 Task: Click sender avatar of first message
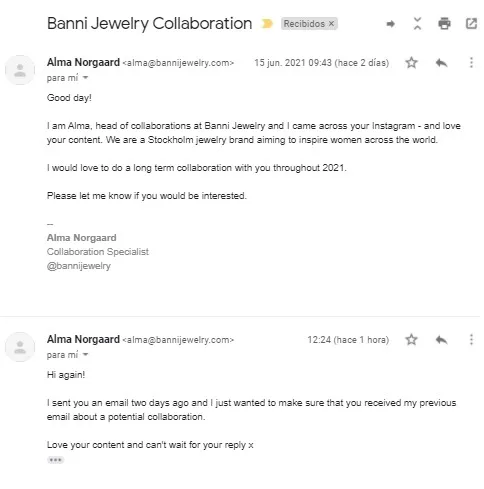click(x=20, y=70)
